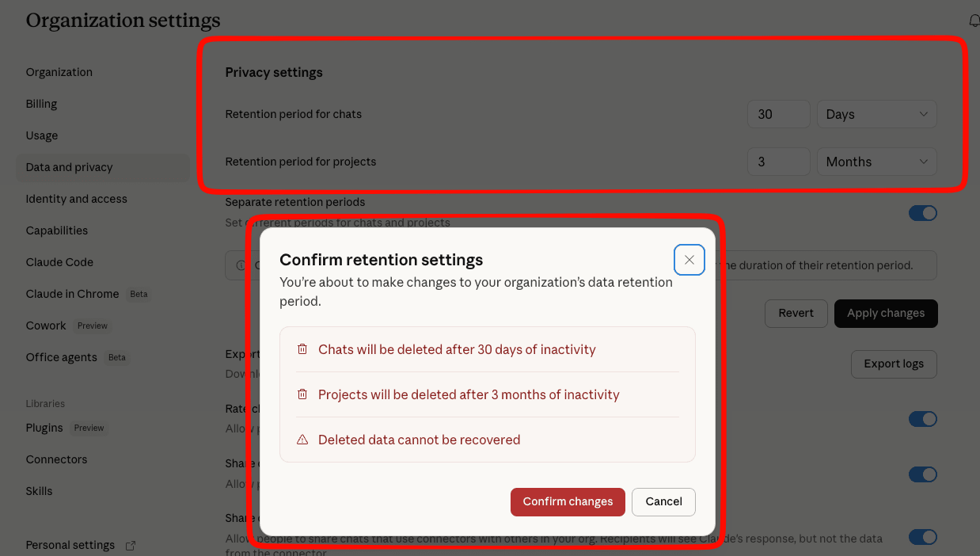This screenshot has height=556, width=980.
Task: Open Billing in the settings sidebar
Action: tap(41, 104)
